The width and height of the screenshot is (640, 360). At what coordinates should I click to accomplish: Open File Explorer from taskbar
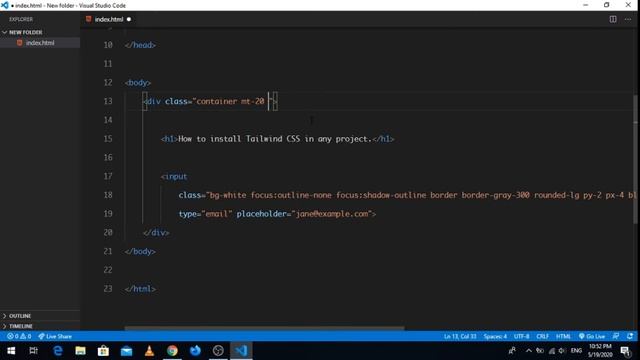(80, 351)
